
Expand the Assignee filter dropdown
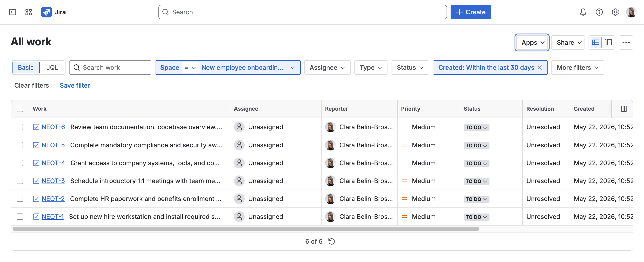click(327, 68)
